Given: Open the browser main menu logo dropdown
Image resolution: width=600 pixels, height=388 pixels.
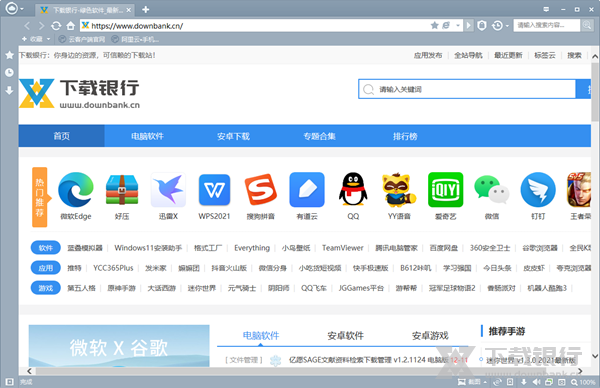Looking at the screenshot, I should [15, 8].
